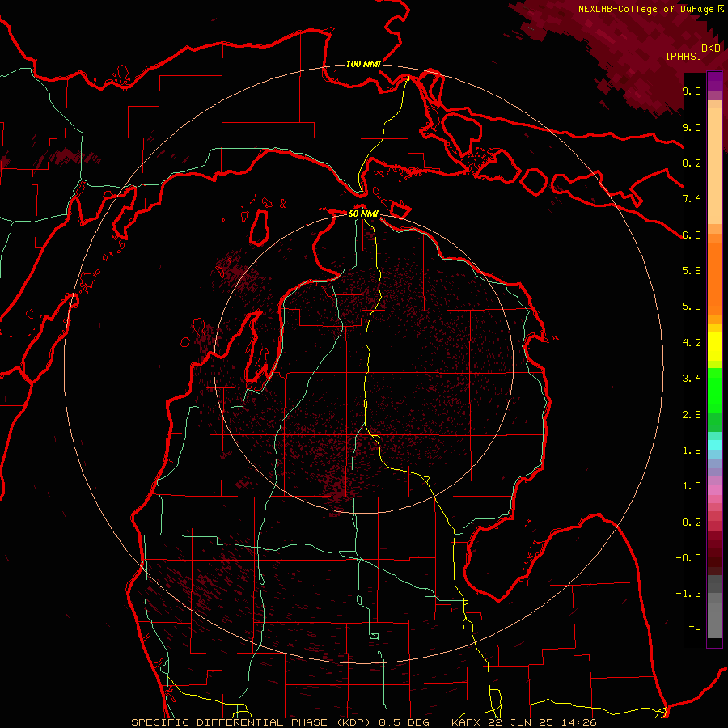
Task: Click the purple top segment of the color bar
Action: click(x=714, y=81)
